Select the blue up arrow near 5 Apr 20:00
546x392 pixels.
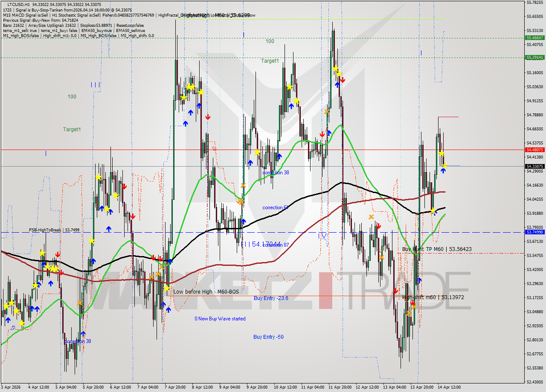pyautogui.click(x=93, y=261)
